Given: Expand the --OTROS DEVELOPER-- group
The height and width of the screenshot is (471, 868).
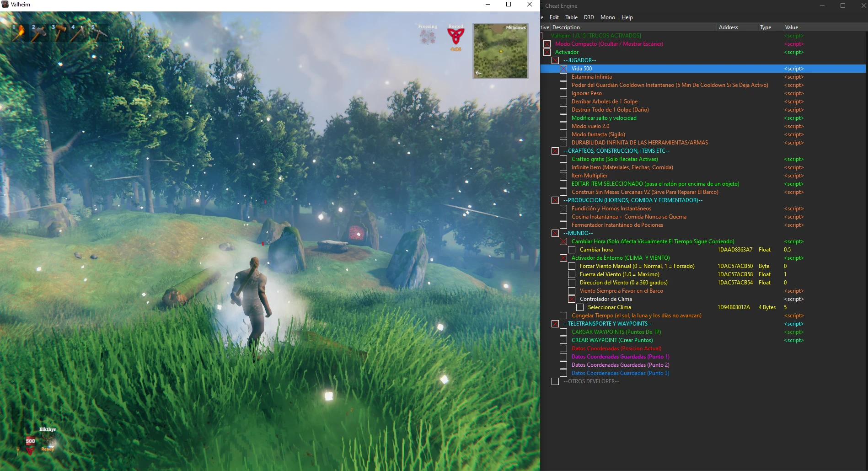Looking at the screenshot, I should click(x=555, y=381).
